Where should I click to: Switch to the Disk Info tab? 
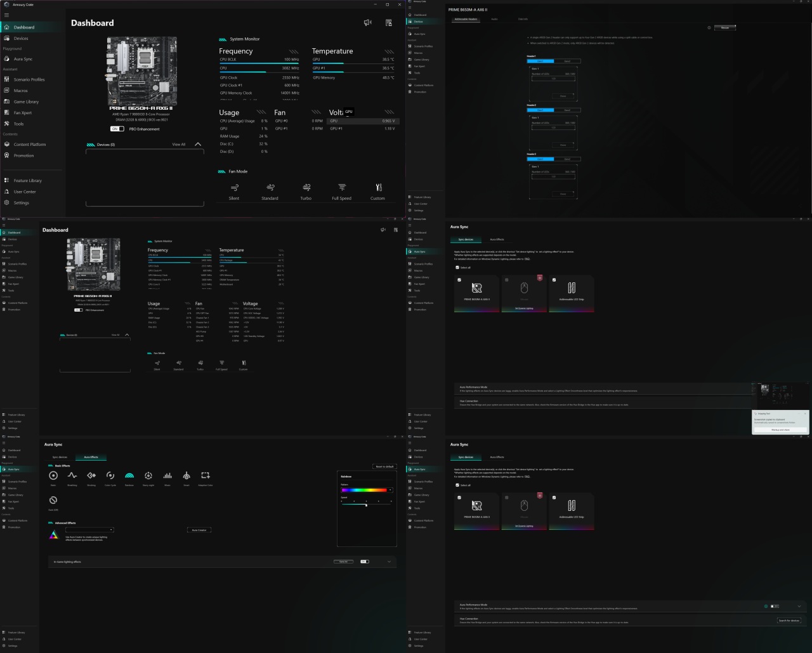(x=523, y=19)
